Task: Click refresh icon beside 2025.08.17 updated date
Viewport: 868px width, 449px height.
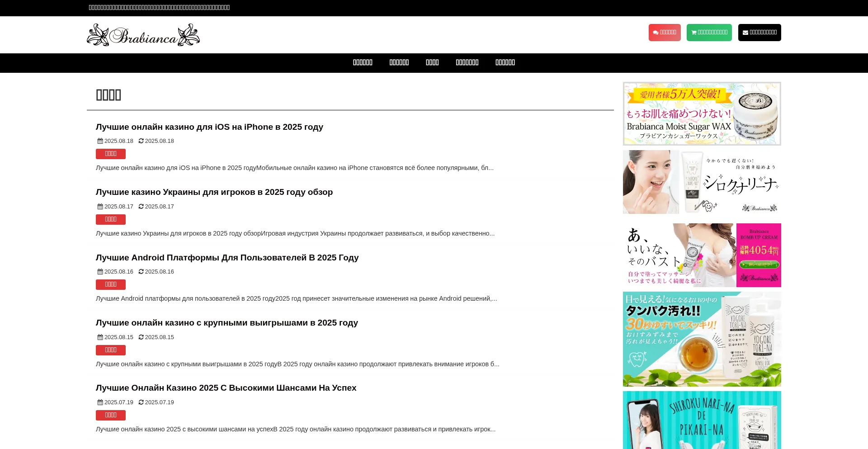Action: pos(141,207)
